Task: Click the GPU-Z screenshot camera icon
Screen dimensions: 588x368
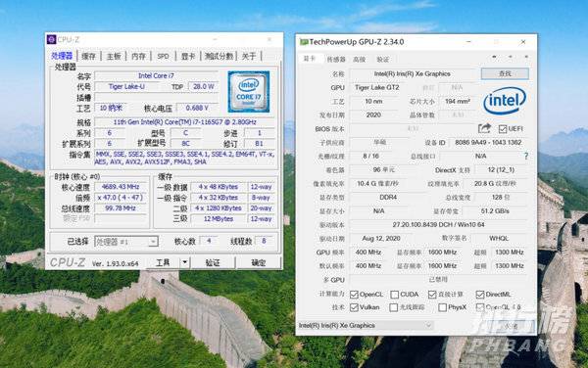Action: (x=494, y=57)
